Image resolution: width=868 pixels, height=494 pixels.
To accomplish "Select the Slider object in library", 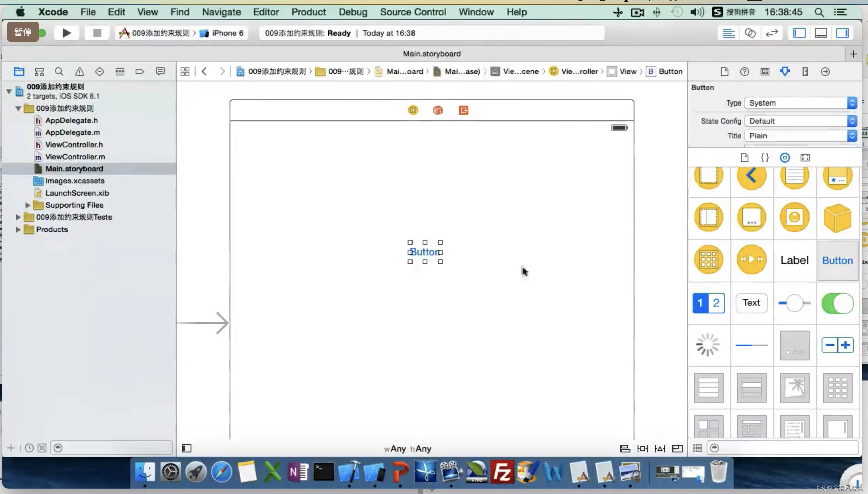I will tap(794, 303).
